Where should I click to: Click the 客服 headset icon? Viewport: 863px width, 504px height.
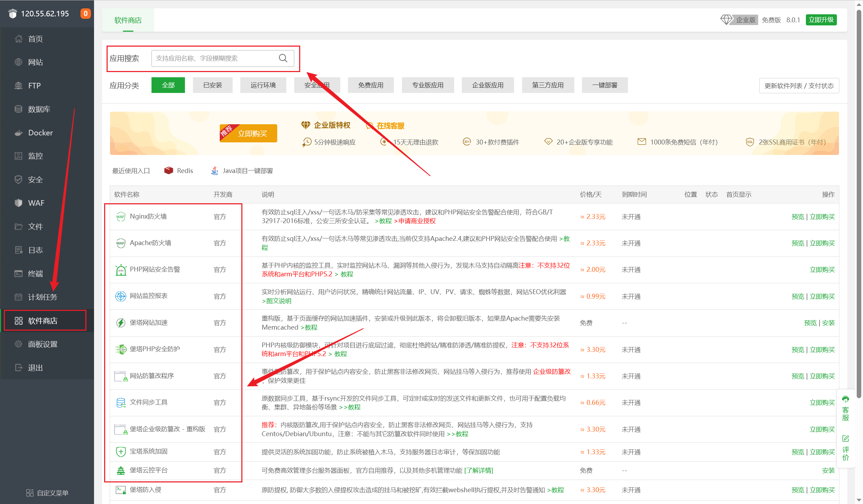[846, 399]
